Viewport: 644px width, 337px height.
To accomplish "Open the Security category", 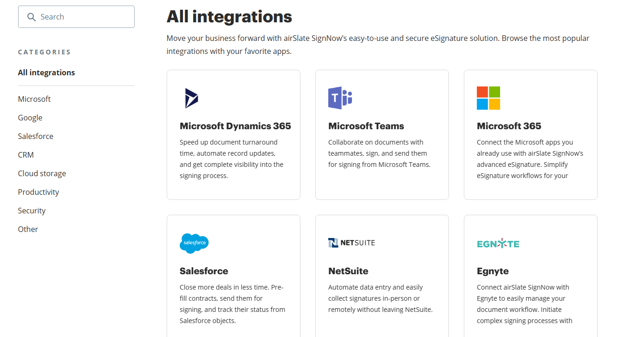I will [x=32, y=210].
